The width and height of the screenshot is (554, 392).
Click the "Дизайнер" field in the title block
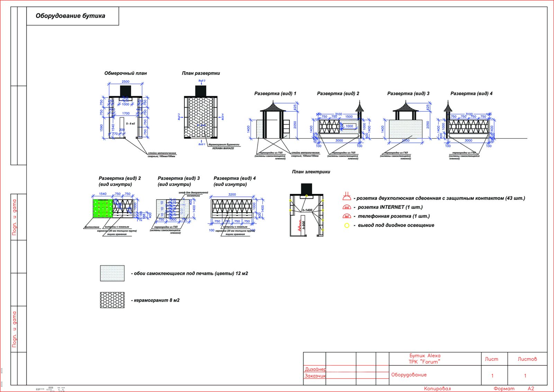(315, 369)
